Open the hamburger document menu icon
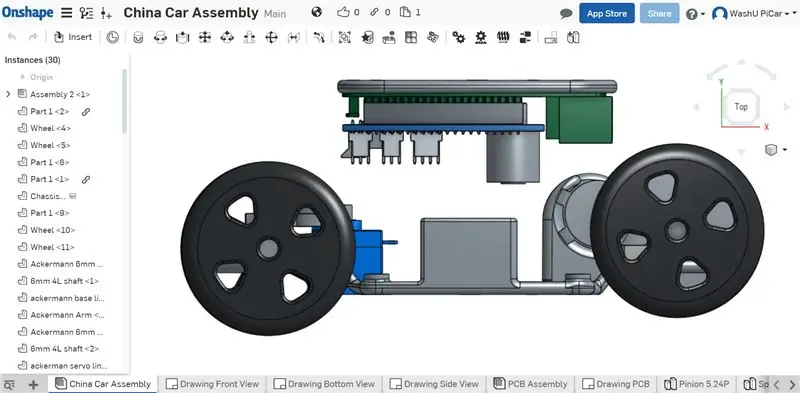The height and width of the screenshot is (393, 800). (66, 13)
